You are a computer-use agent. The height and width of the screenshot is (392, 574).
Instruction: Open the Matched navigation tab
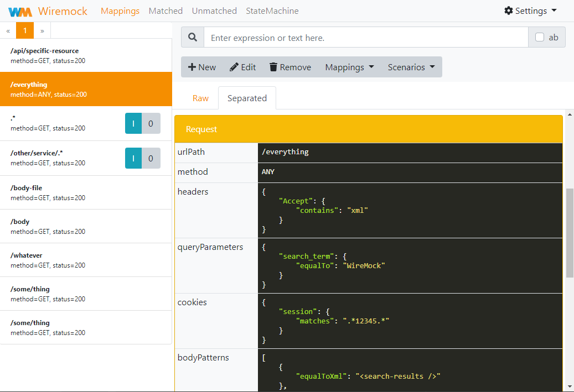coord(166,11)
